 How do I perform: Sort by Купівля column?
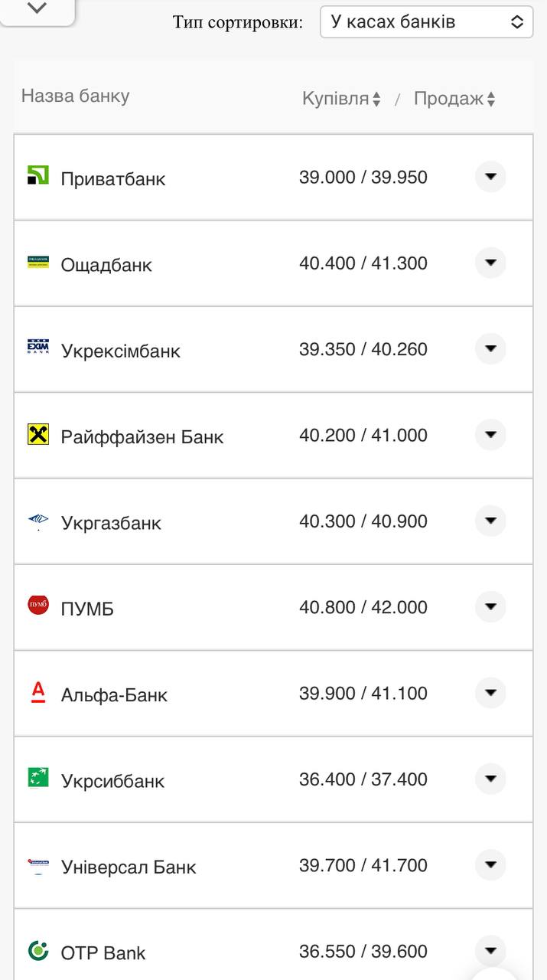[341, 99]
